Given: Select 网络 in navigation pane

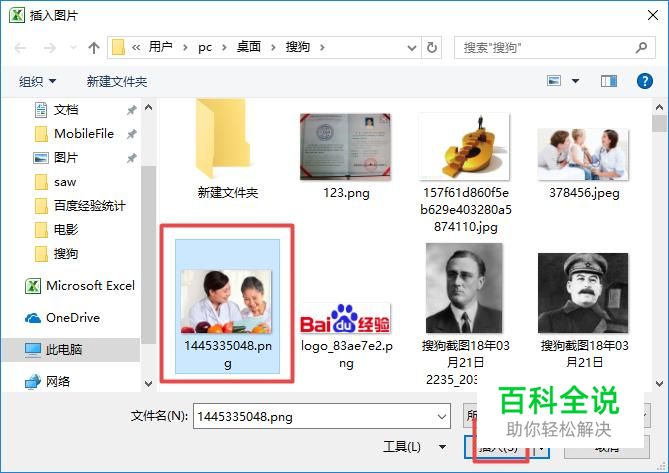Looking at the screenshot, I should [47, 381].
